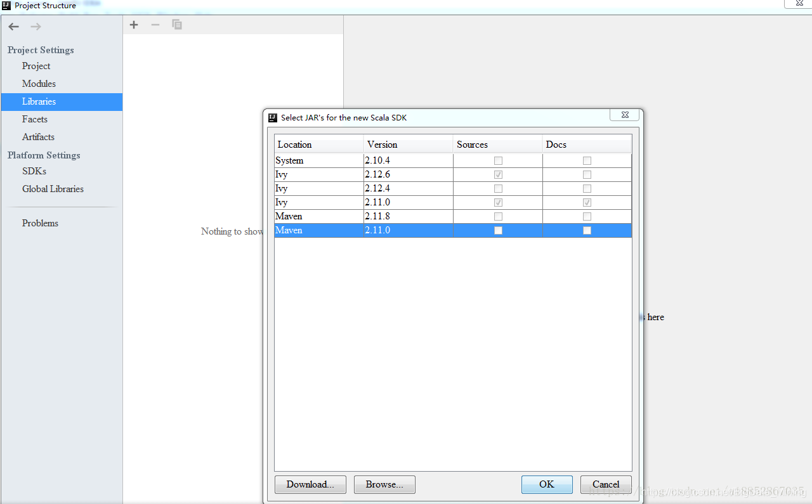The height and width of the screenshot is (504, 812).
Task: Click the Platform Settings heading
Action: point(44,155)
